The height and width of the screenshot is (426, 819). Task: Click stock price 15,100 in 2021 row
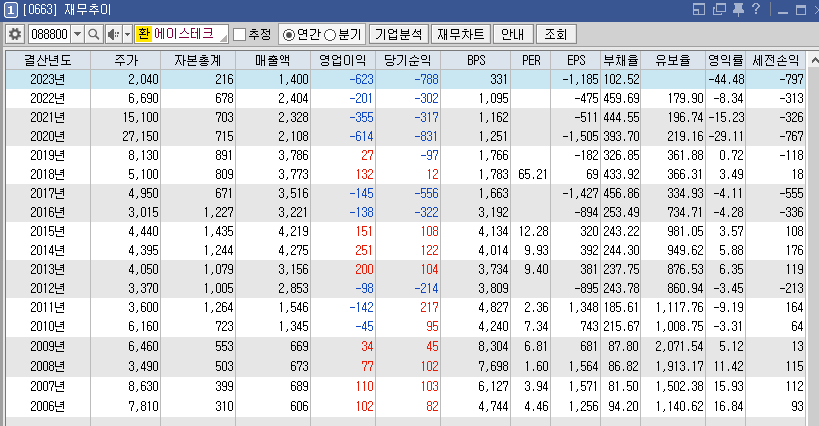(x=141, y=117)
